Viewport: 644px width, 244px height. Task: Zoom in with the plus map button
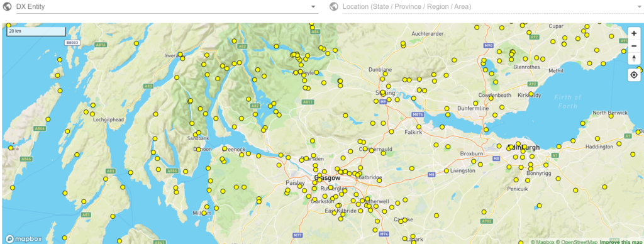click(x=634, y=33)
